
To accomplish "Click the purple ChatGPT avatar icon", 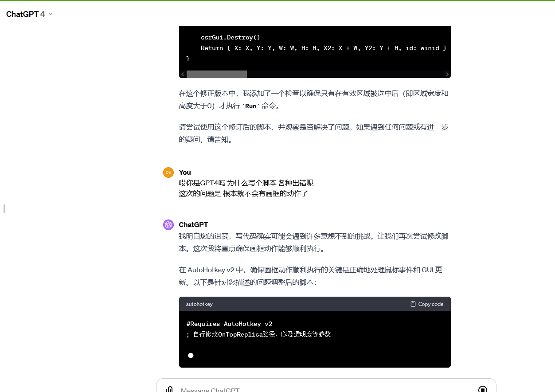I will [168, 225].
